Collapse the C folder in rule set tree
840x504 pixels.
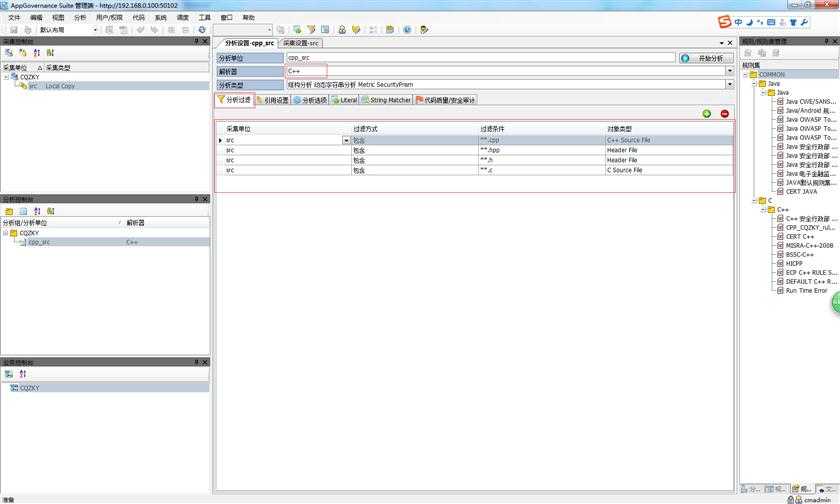click(x=754, y=201)
